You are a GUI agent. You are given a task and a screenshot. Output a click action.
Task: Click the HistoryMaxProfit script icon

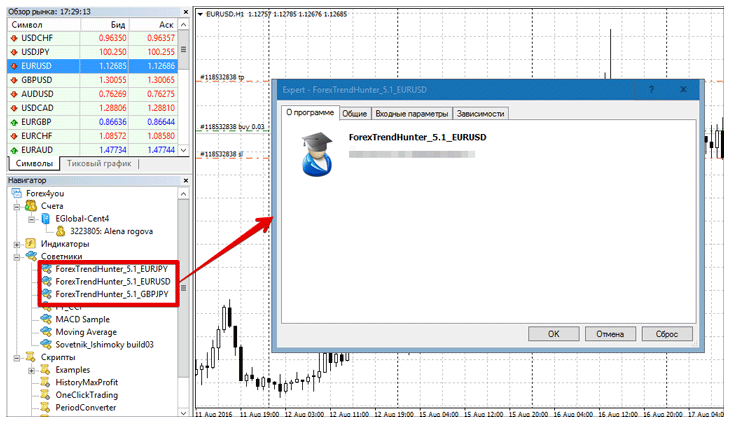pos(46,382)
